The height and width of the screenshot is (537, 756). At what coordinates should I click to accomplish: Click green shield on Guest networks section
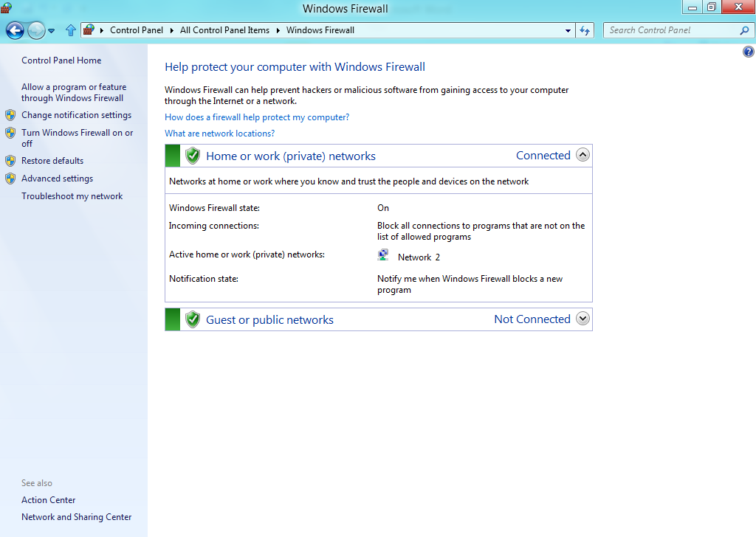193,319
